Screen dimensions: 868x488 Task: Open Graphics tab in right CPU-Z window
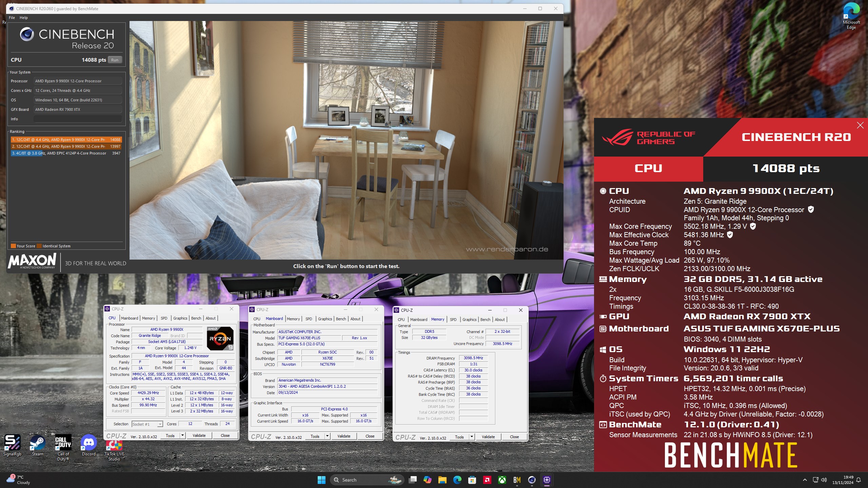(470, 320)
